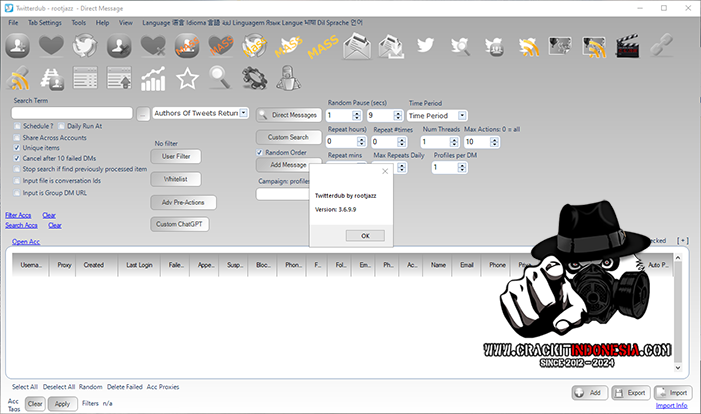This screenshot has height=414, width=701.
Task: Open the Time Period dropdown
Action: (464, 115)
